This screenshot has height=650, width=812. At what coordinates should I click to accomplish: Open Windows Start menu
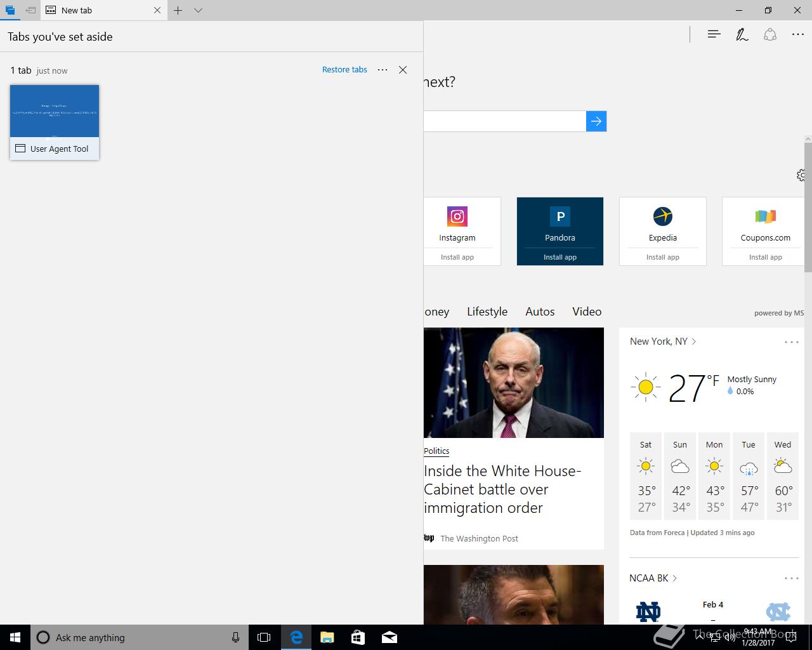pos(15,637)
